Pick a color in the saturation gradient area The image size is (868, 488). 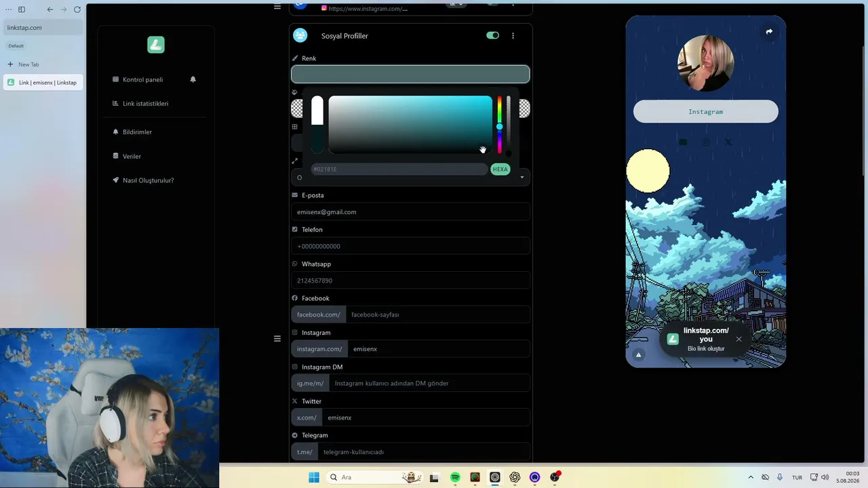pyautogui.click(x=410, y=125)
